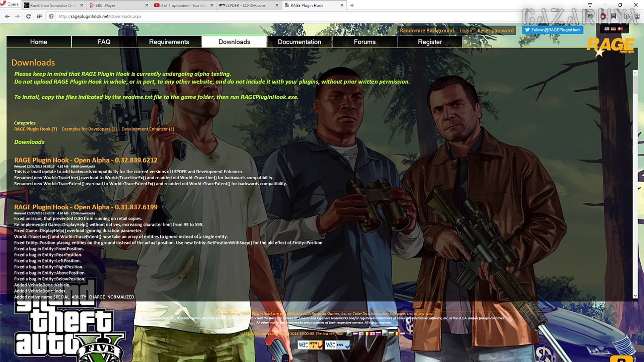Reload the page with the refresh icon
This screenshot has width=644, height=362.
(x=29, y=16)
